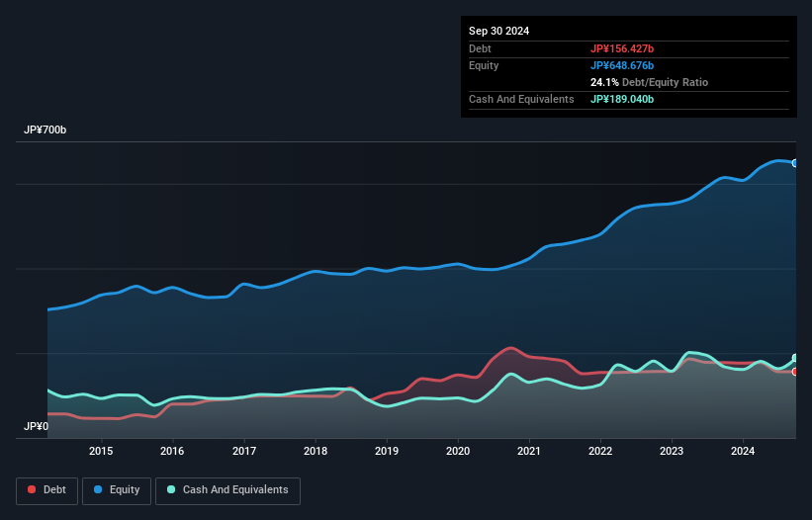Click the 2015 x-axis label
This screenshot has width=812, height=520.
tap(101, 451)
